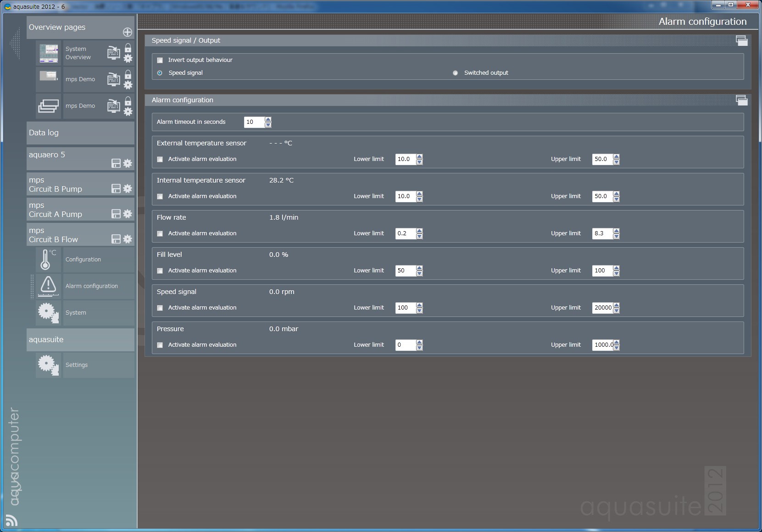The width and height of the screenshot is (762, 532).
Task: Open the Data log section
Action: [80, 133]
